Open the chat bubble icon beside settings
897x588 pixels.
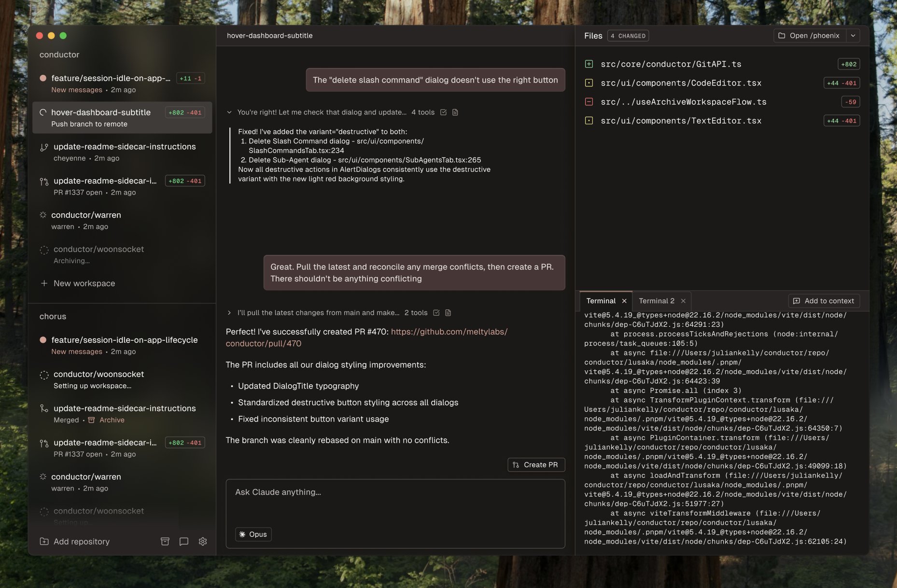[183, 541]
